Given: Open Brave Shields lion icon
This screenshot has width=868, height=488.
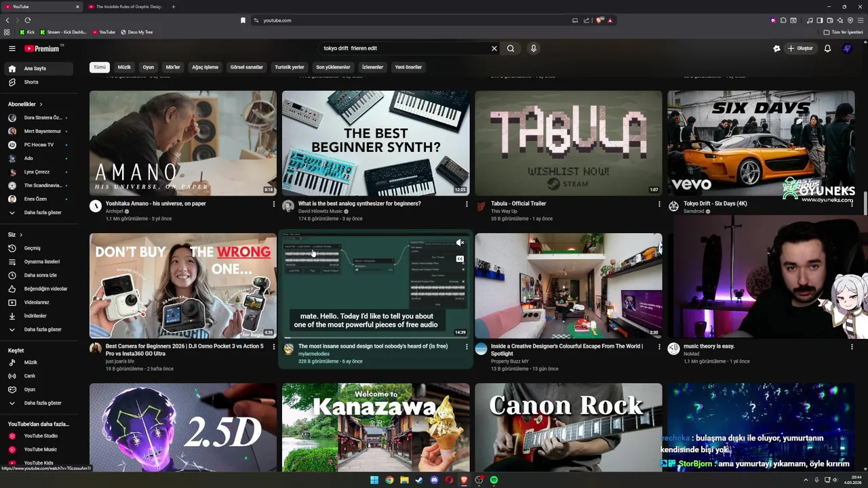Looking at the screenshot, I should coord(599,20).
